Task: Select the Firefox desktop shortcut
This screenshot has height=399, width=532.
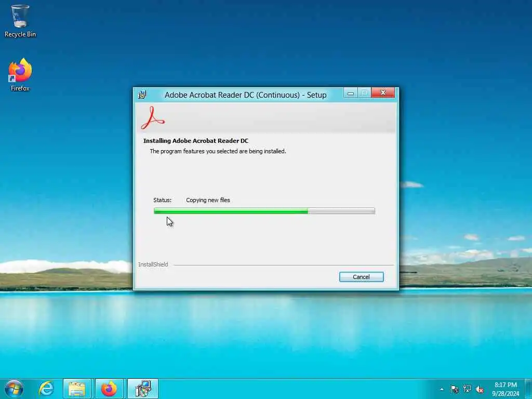Action: tap(20, 74)
